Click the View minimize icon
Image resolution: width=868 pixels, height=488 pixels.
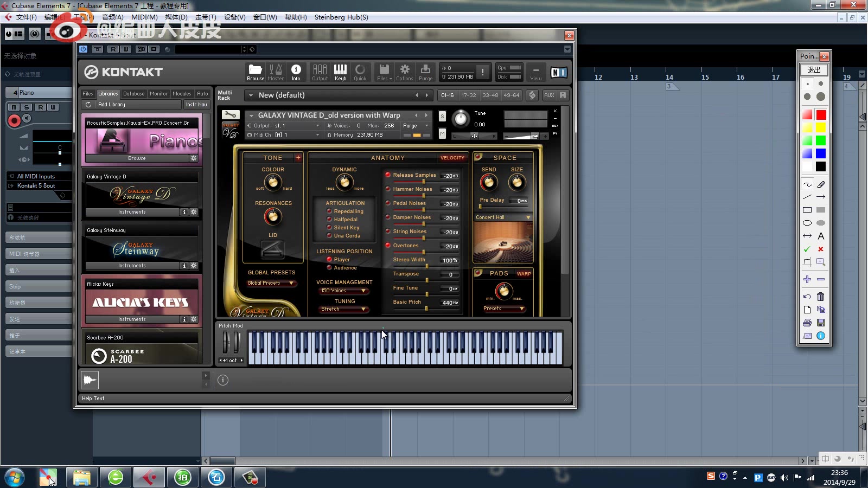point(536,72)
